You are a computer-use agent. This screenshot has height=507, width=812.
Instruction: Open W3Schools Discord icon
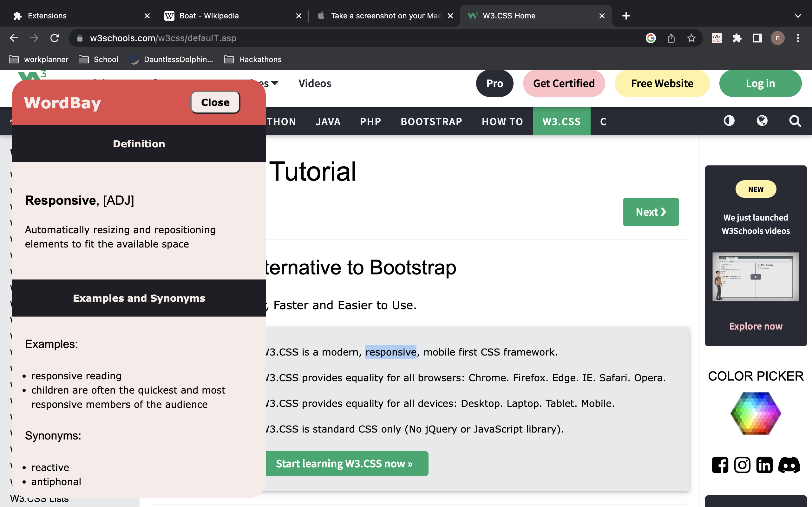789,465
